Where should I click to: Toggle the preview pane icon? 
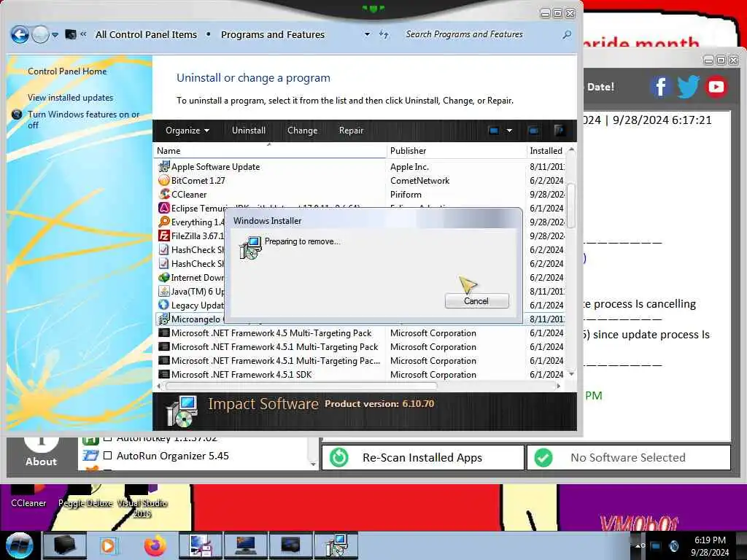(533, 131)
